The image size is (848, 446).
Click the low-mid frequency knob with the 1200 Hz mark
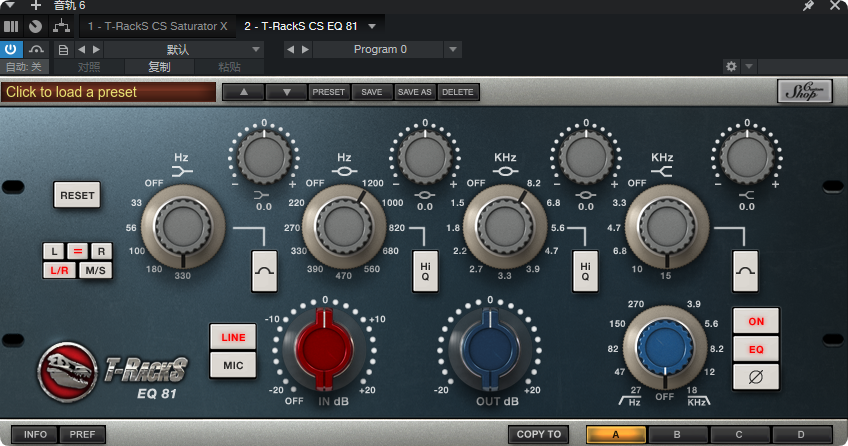pos(344,227)
